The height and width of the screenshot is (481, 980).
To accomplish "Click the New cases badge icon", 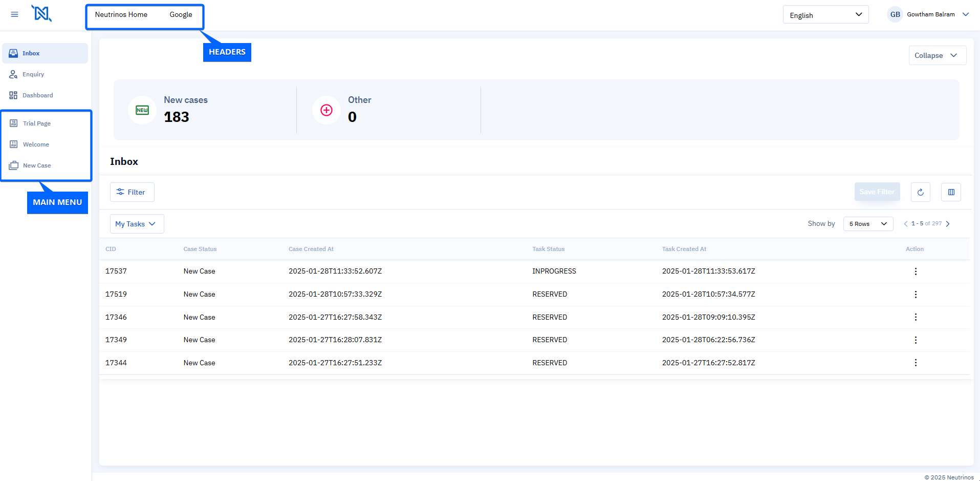I will [142, 110].
